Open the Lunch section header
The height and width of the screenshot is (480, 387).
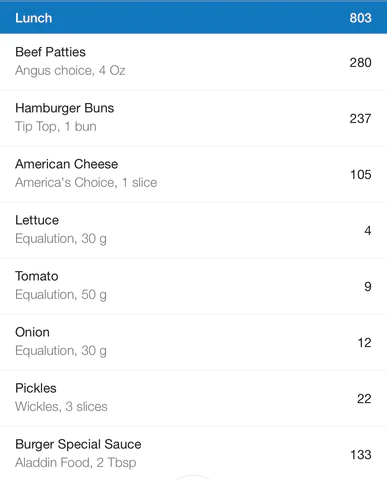point(193,18)
